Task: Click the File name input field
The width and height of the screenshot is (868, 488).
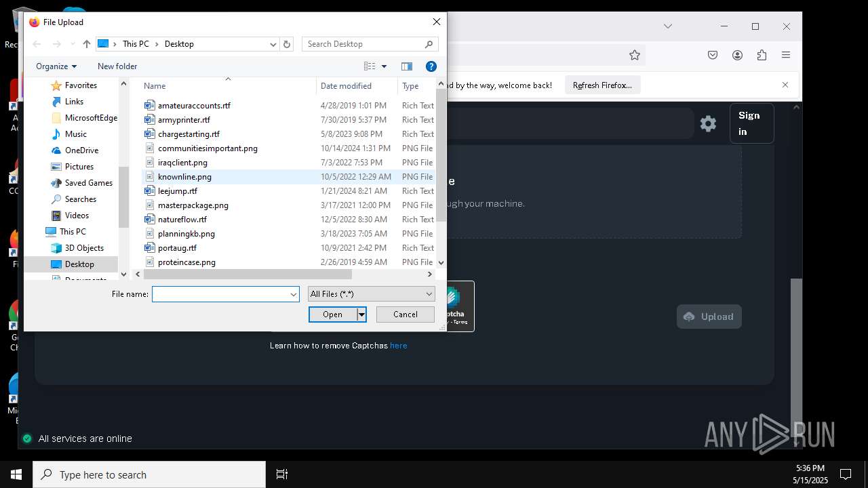Action: click(221, 294)
